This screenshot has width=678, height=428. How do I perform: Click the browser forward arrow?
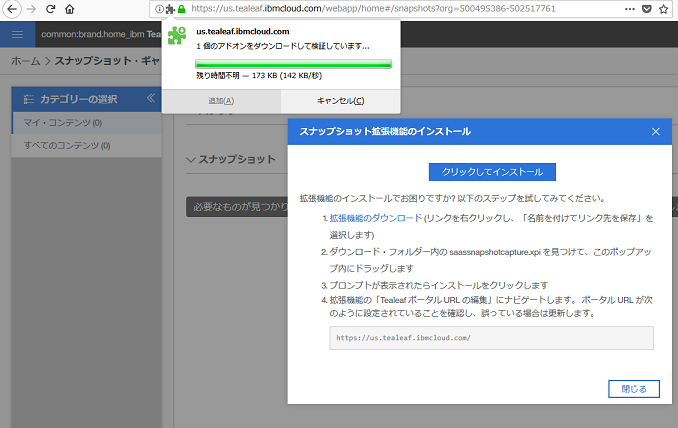pos(31,9)
